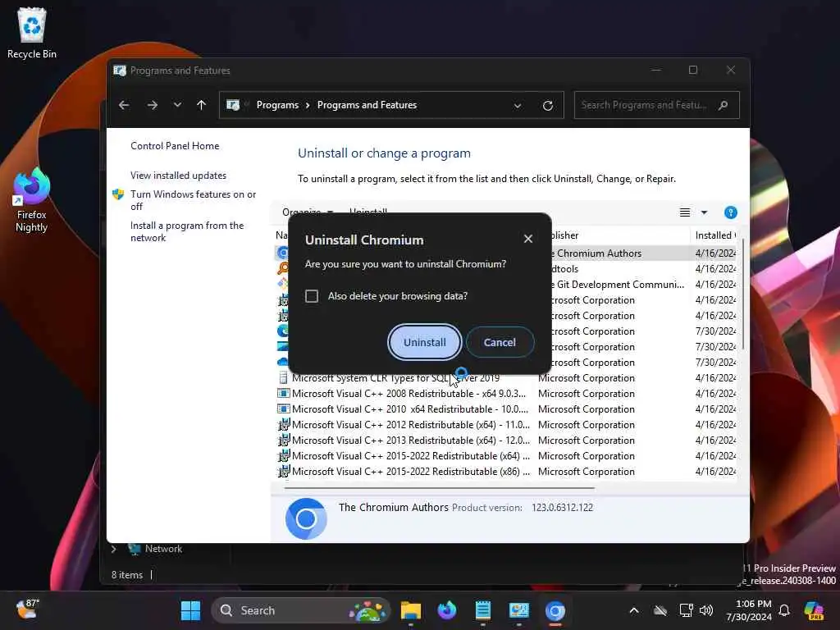Open Control Panel Home link
The width and height of the screenshot is (840, 630).
175,146
